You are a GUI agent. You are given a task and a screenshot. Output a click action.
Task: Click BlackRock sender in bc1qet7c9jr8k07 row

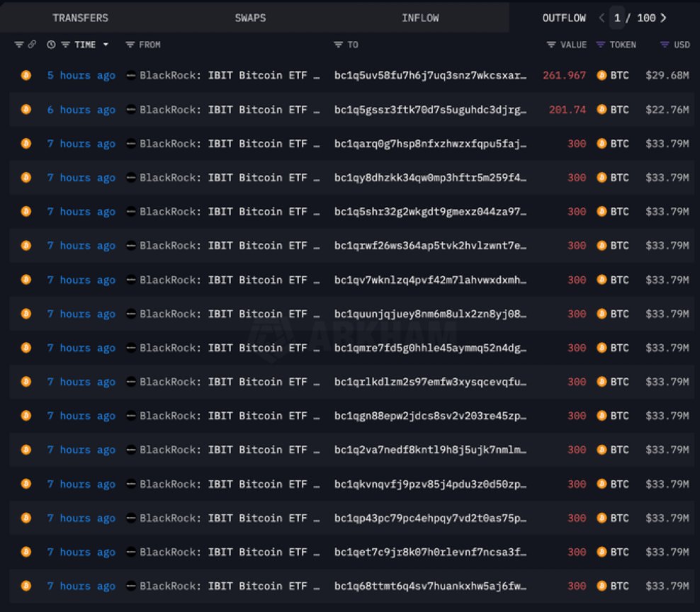(x=223, y=552)
